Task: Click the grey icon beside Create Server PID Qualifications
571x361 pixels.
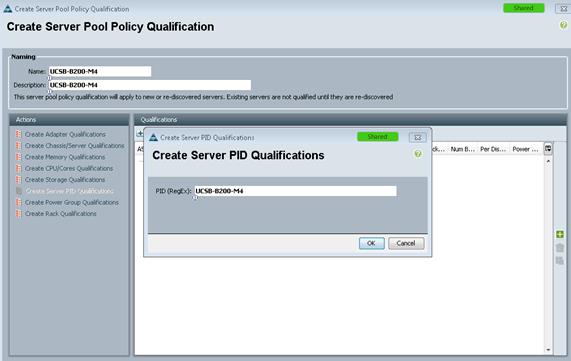Action: pyautogui.click(x=19, y=191)
